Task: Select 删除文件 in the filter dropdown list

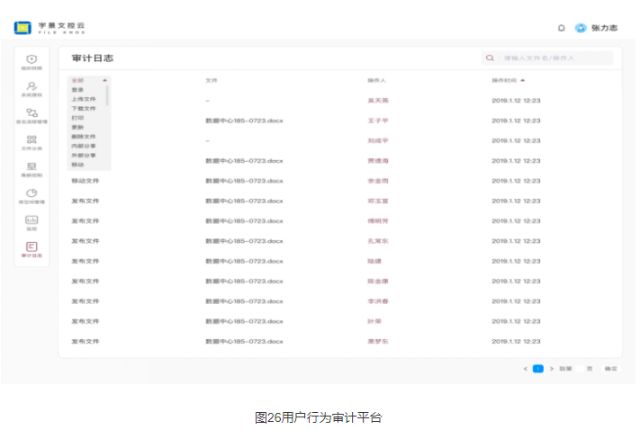Action: pos(84,136)
